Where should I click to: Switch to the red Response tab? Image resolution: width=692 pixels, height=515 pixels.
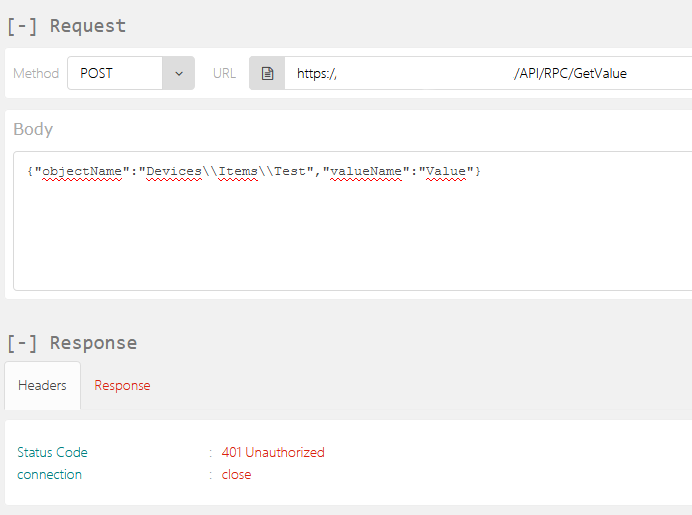[x=122, y=385]
